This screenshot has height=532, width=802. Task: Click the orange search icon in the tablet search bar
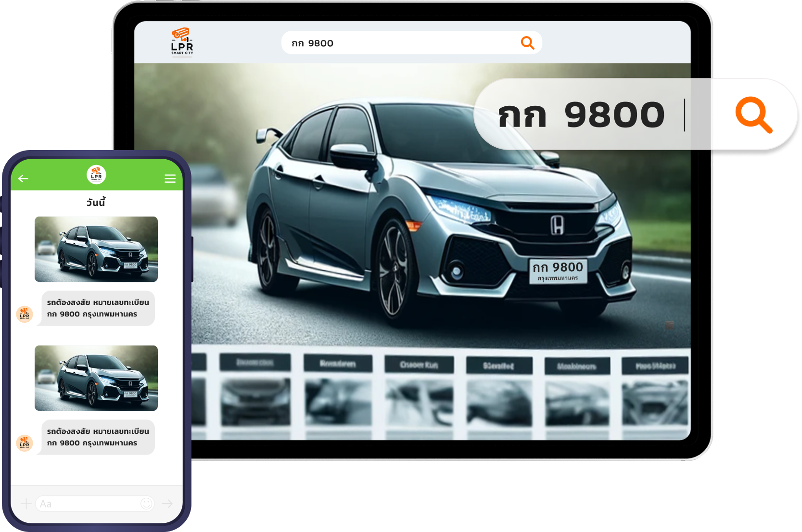(527, 43)
